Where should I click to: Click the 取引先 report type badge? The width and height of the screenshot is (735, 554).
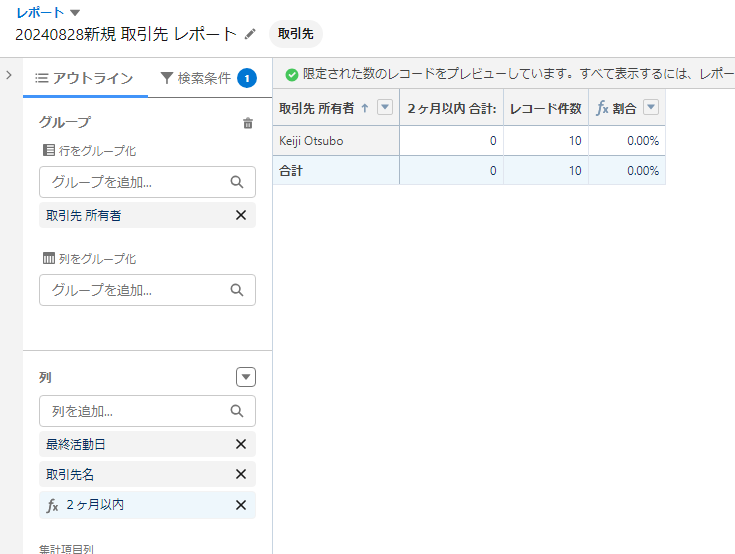296,34
